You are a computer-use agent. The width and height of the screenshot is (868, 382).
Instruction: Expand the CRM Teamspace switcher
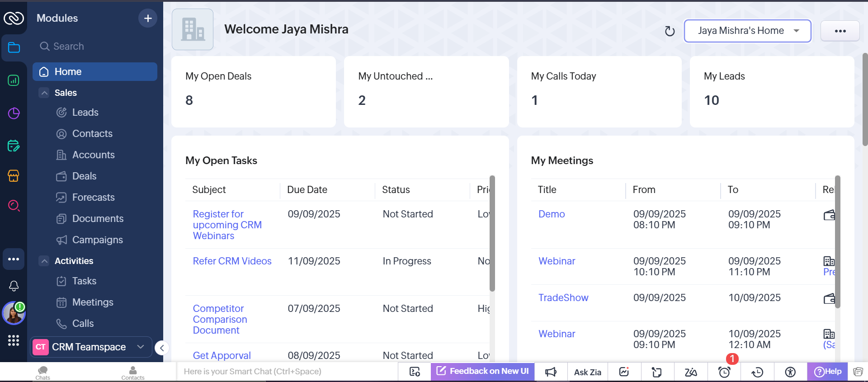(92, 347)
